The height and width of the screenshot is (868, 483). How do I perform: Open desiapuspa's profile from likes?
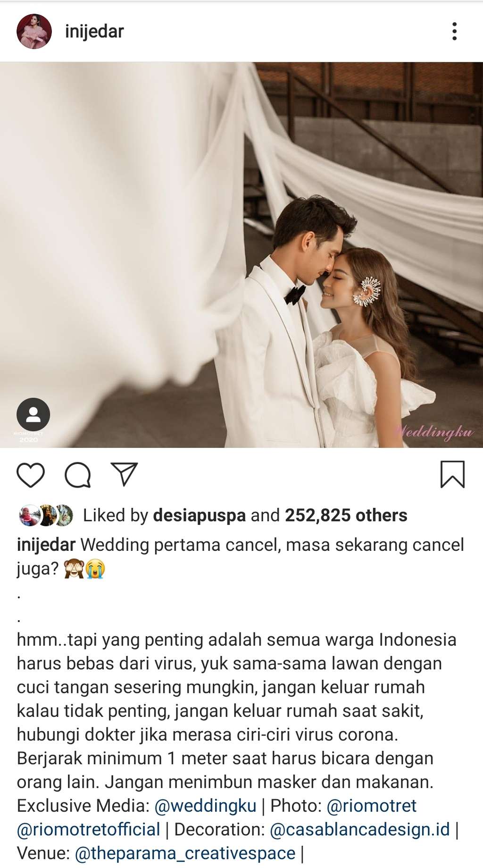pos(200,515)
